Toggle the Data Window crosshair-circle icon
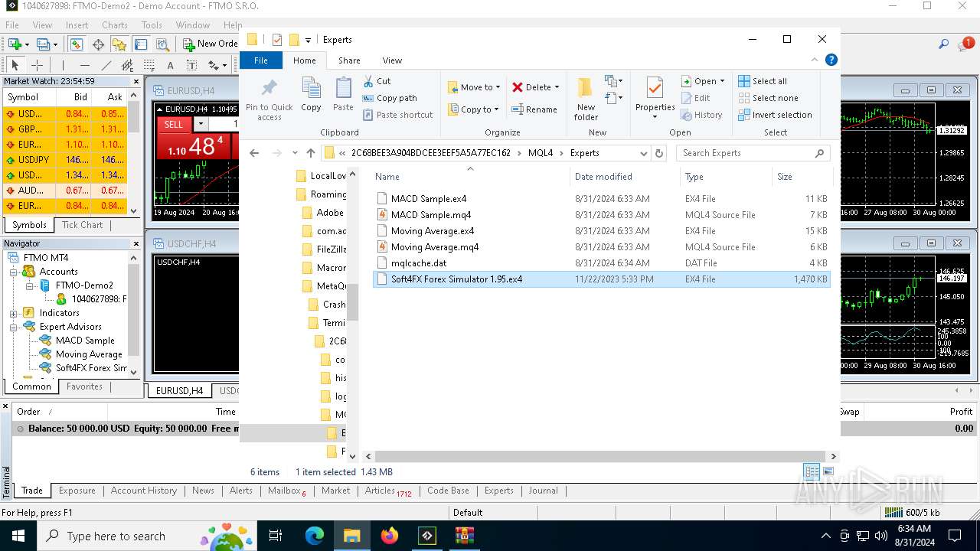 point(98,44)
